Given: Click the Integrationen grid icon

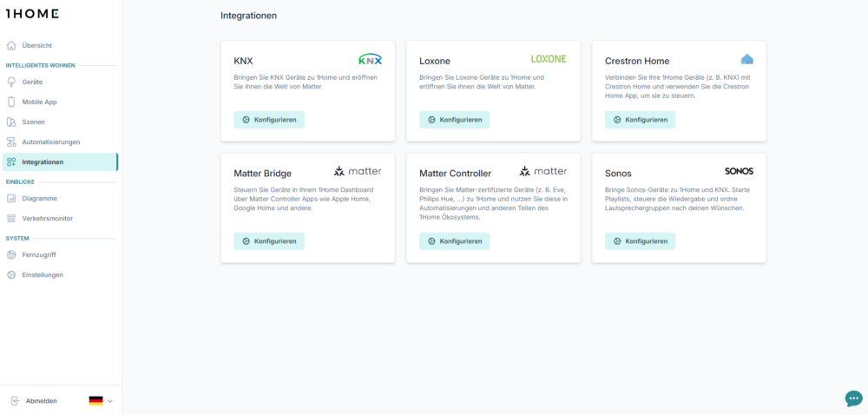Looking at the screenshot, I should pyautogui.click(x=11, y=162).
